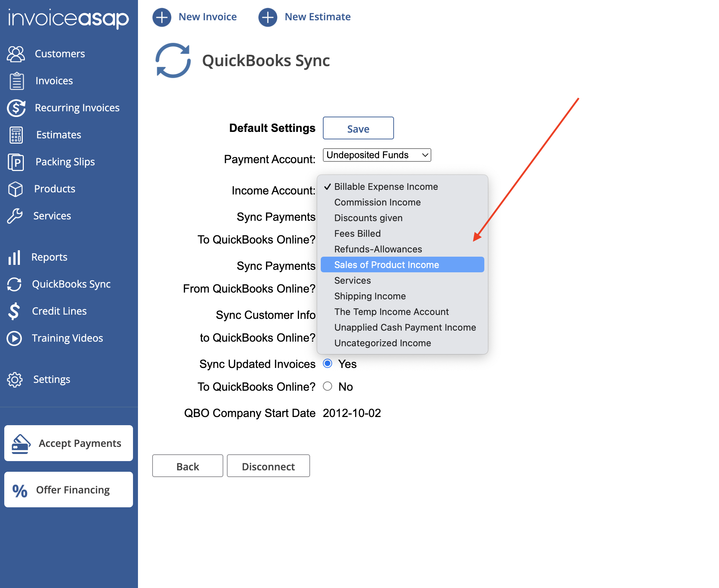Screen dimensions: 719x588
Task: Go to Credit Lines in the sidebar
Action: point(59,311)
